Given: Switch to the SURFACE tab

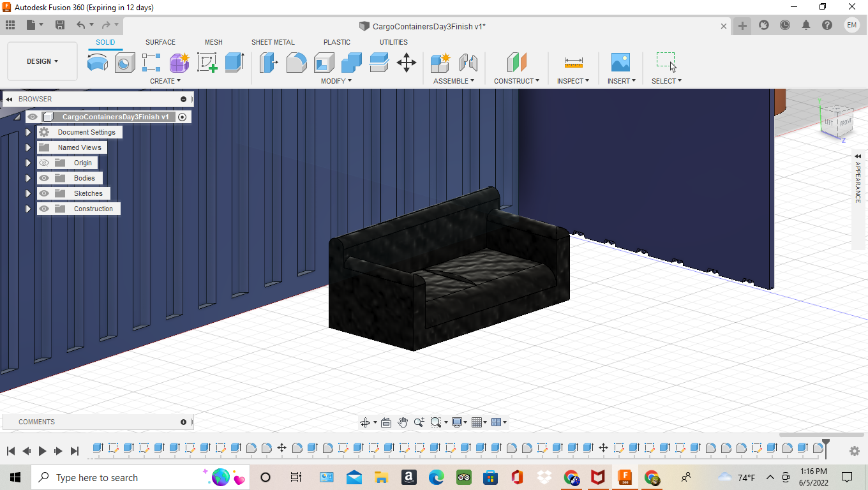Looking at the screenshot, I should point(160,42).
